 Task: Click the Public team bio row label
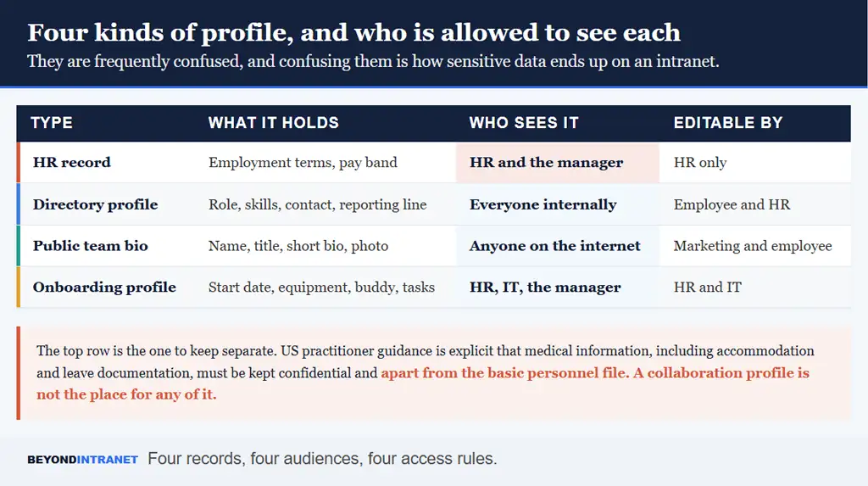pos(90,245)
